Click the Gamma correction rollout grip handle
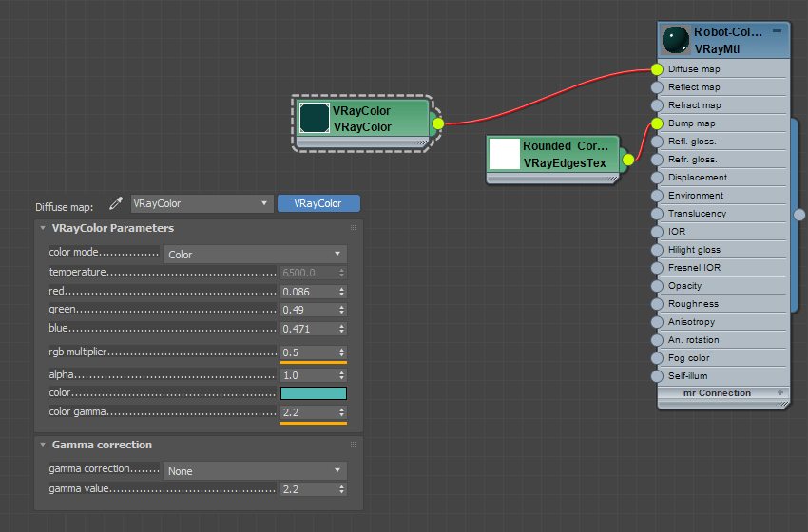 click(x=353, y=444)
